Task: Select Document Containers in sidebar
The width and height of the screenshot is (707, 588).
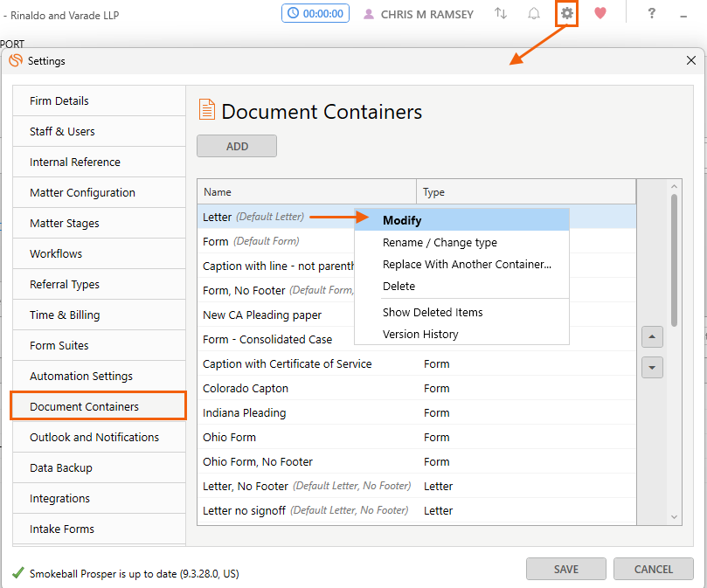Action: click(98, 407)
